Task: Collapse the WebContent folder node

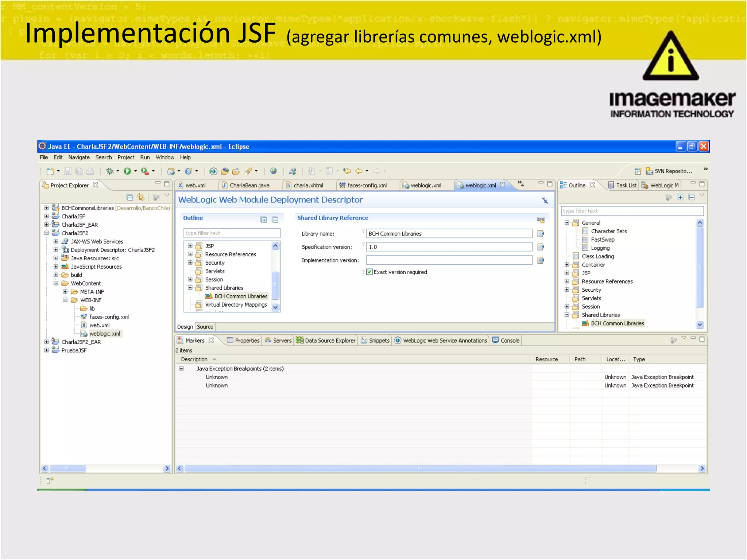Action: pos(56,283)
